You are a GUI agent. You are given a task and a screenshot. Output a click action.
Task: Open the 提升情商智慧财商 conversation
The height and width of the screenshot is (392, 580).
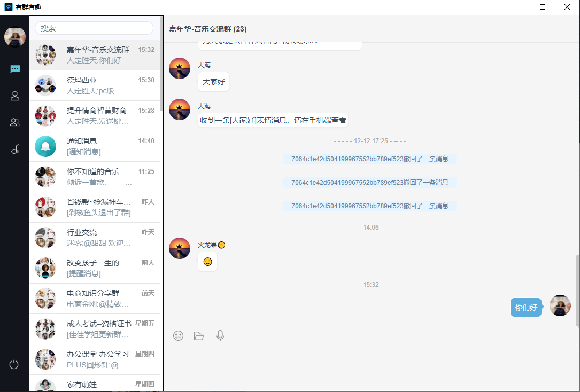click(x=95, y=116)
